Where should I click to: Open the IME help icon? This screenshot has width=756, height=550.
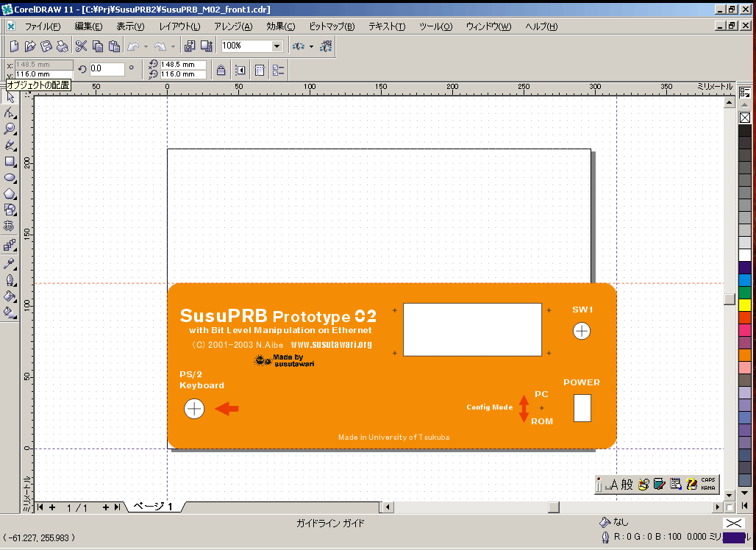(x=692, y=484)
